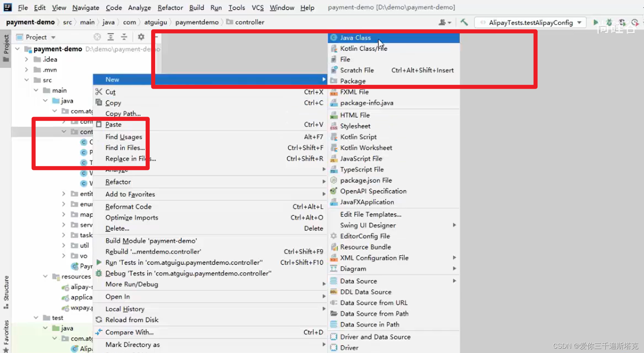
Task: Open the Structure side tab
Action: click(6, 292)
